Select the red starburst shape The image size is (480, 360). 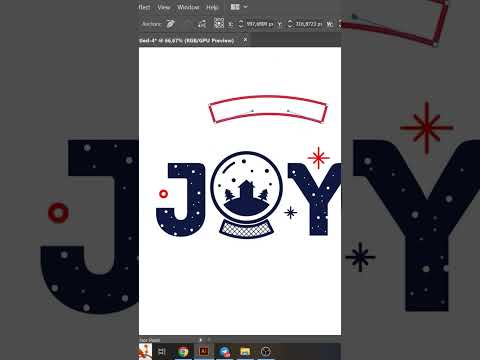point(319,157)
